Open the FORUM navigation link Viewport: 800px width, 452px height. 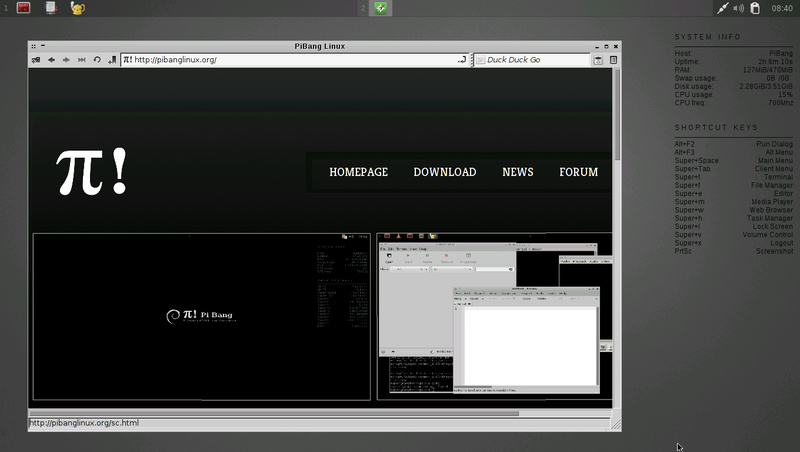[x=579, y=172]
